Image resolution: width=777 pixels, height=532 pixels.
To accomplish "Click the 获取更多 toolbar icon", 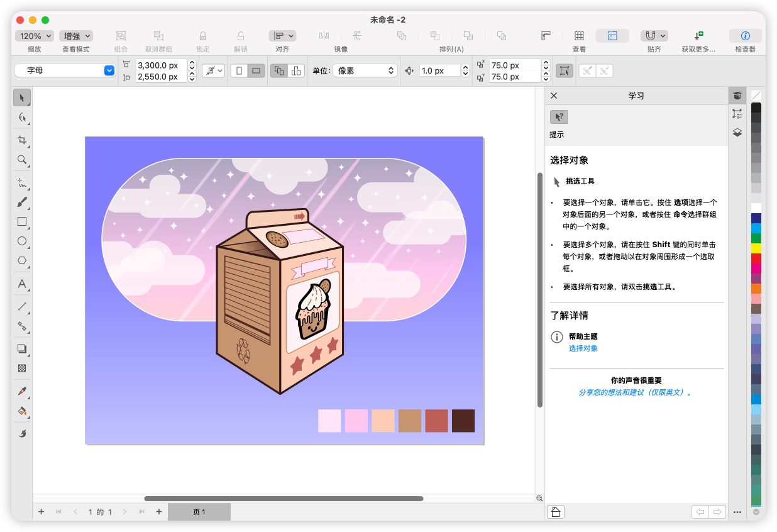I will click(x=698, y=36).
